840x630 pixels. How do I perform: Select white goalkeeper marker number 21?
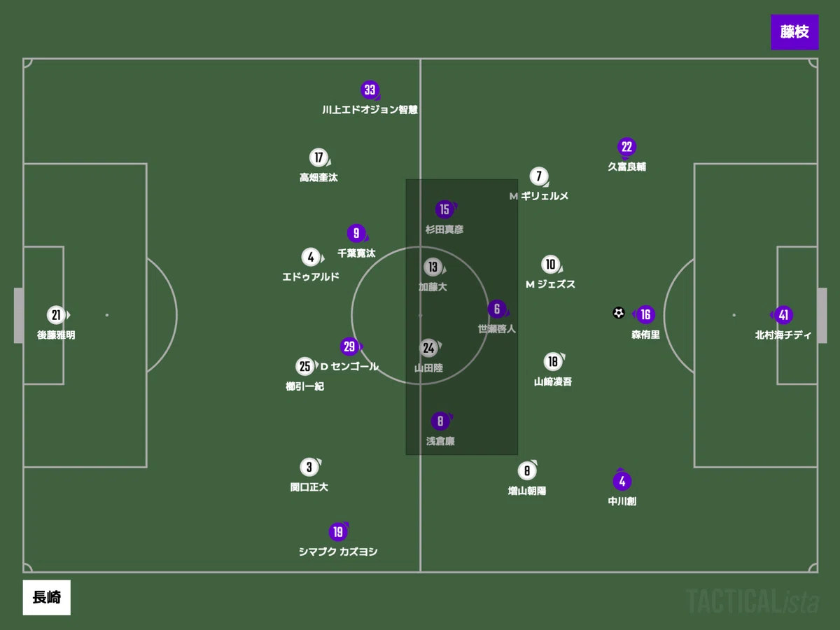pos(56,315)
